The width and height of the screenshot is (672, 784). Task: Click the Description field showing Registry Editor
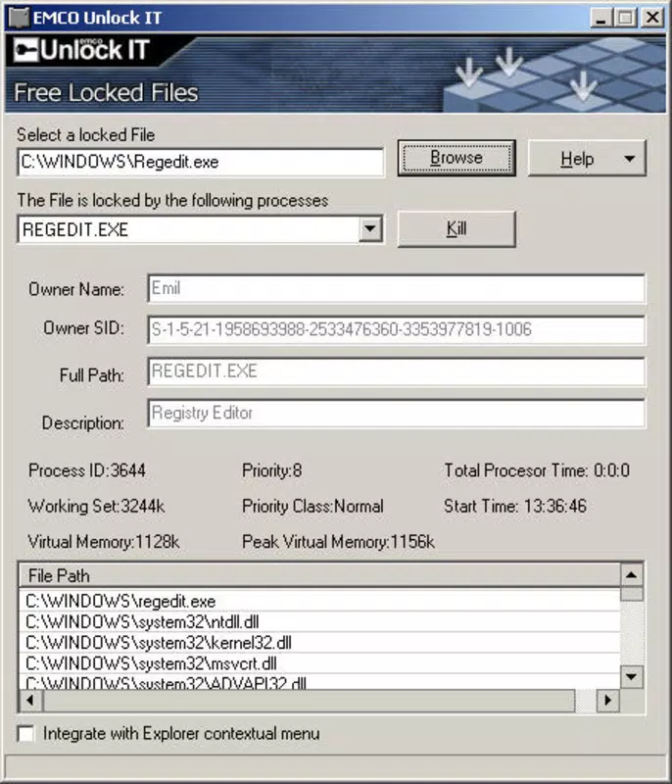396,414
